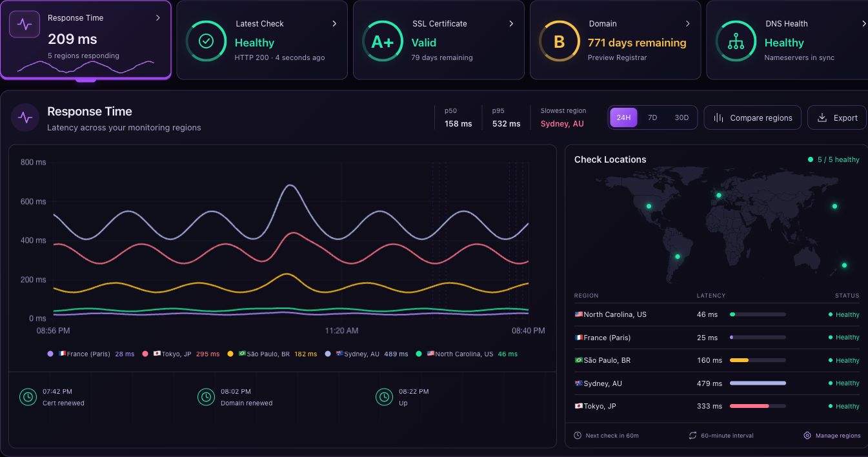Image resolution: width=868 pixels, height=457 pixels.
Task: Expand the SSL Certificate card chevron
Action: coord(511,24)
